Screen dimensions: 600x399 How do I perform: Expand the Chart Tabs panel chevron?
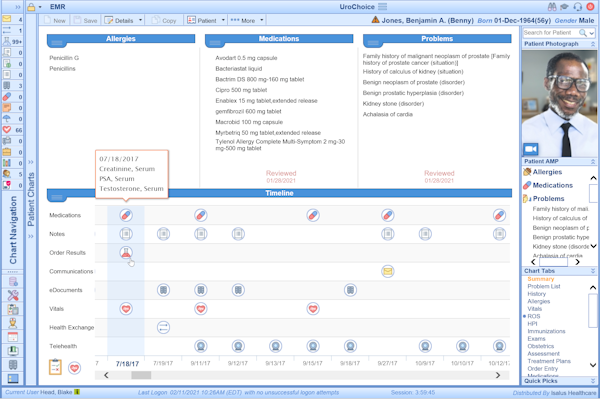(x=593, y=271)
